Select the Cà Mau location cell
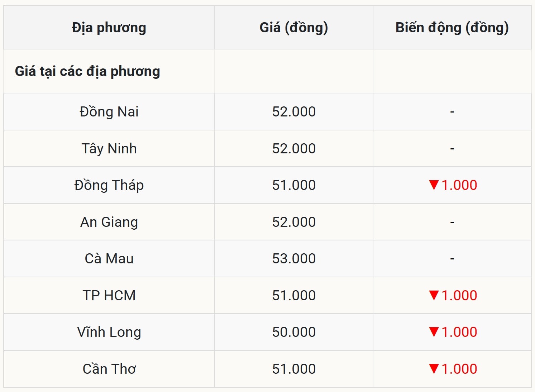 (109, 259)
